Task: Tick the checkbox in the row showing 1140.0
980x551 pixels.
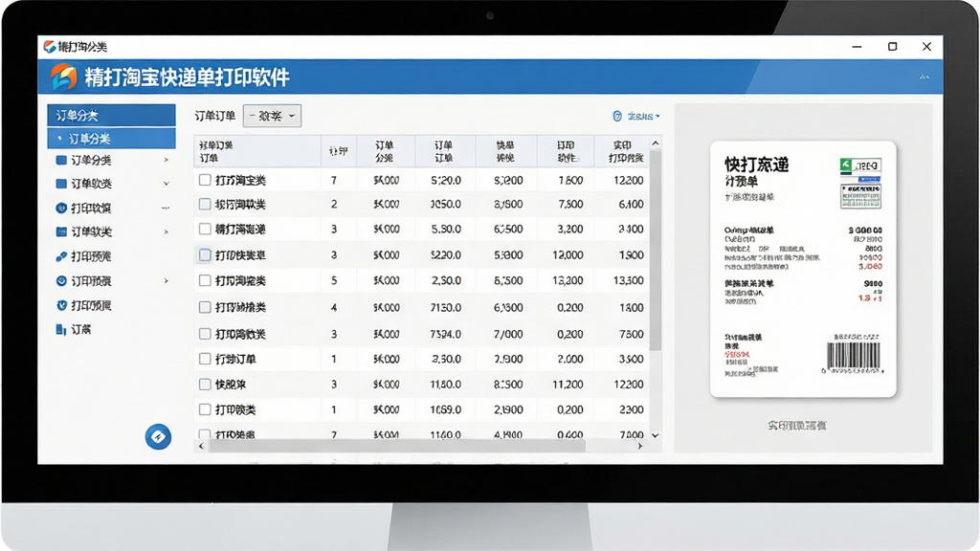Action: click(x=205, y=434)
